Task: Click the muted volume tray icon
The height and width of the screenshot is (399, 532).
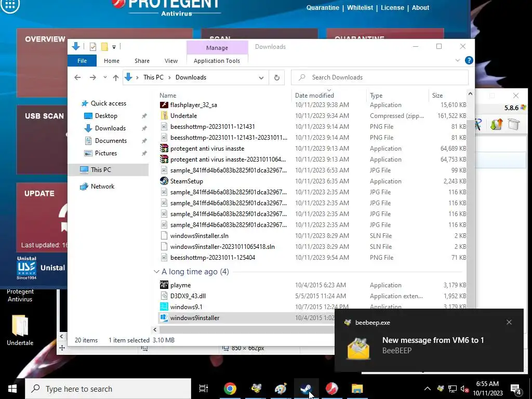Action: 464,389
